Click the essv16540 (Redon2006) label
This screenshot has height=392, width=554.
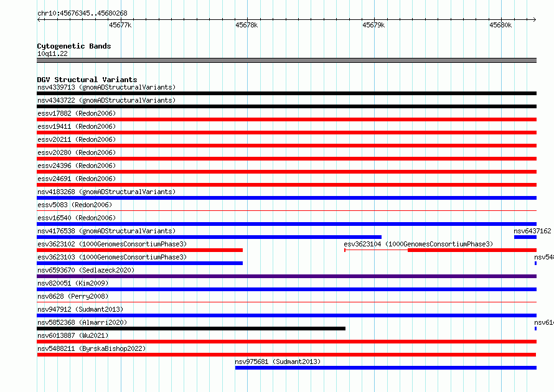[77, 218]
